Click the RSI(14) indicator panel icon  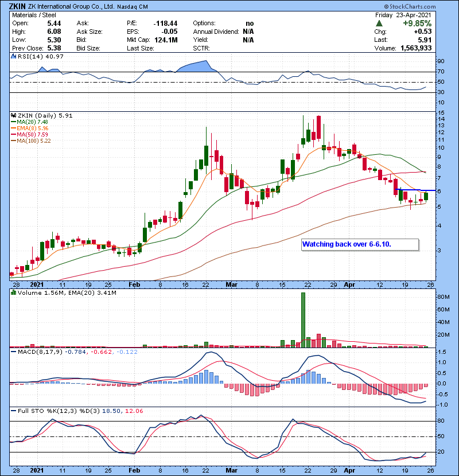13,56
